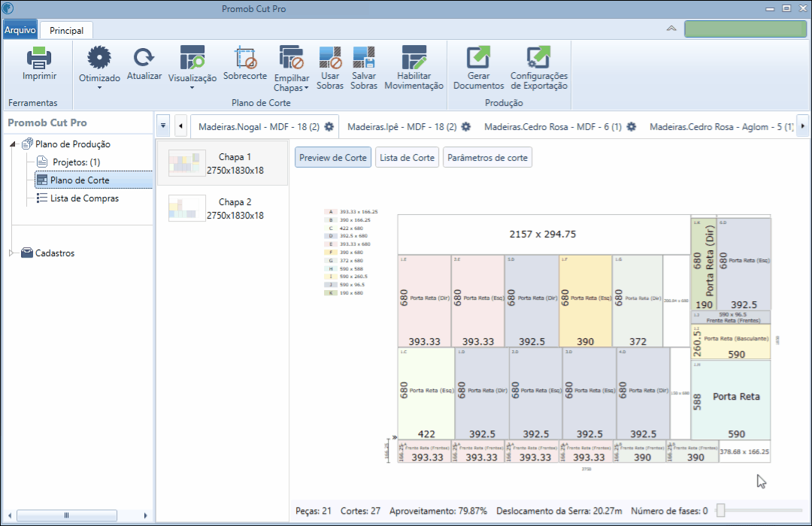Click the Aproveitamento: 79.87% status text
This screenshot has height=526, width=812.
438,511
